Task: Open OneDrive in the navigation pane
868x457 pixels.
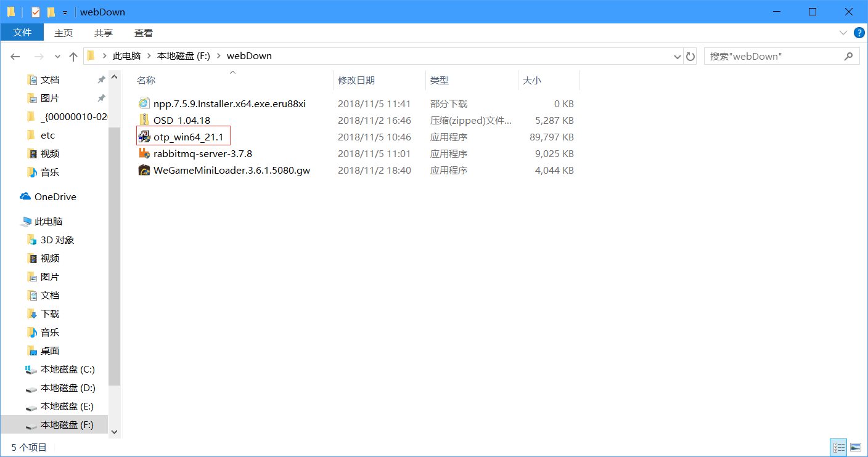Action: (x=48, y=197)
